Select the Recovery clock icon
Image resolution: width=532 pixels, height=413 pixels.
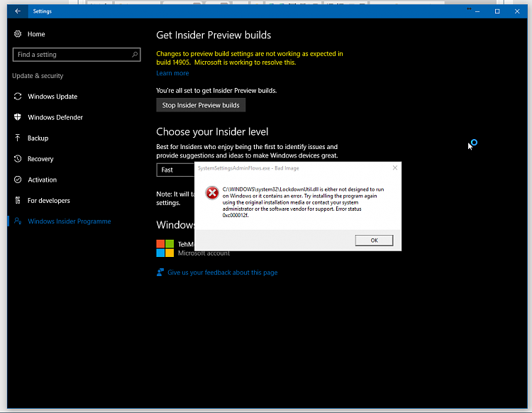pos(18,158)
